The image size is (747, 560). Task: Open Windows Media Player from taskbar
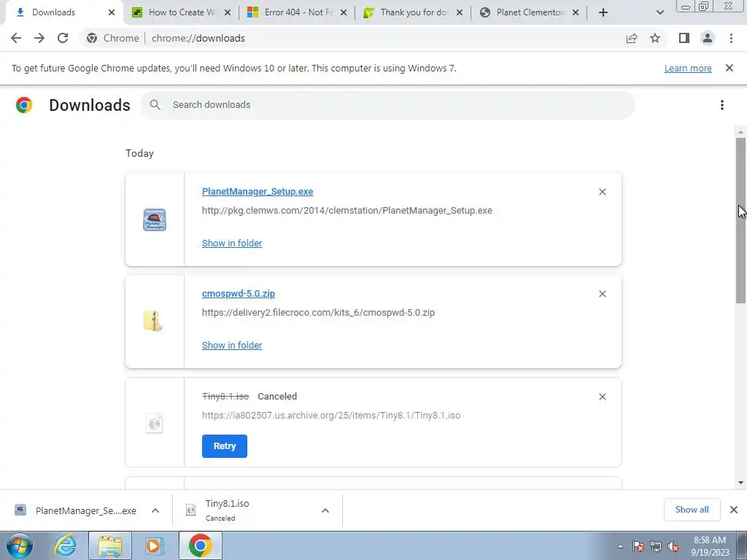coord(154,545)
